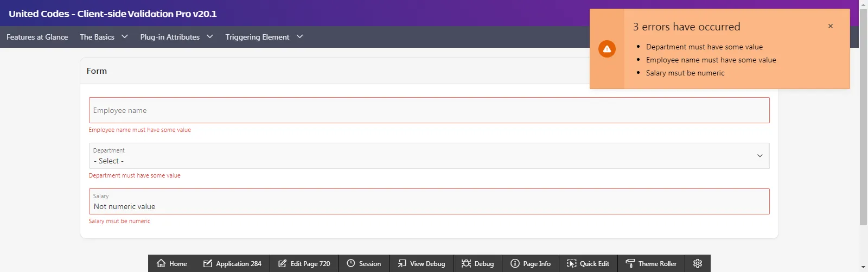
Task: Open Features at Glance menu item
Action: tap(37, 37)
